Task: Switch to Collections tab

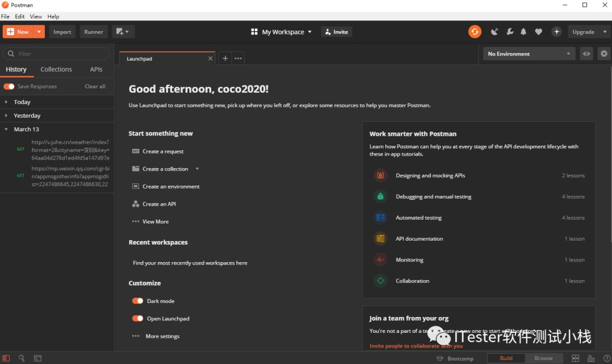Action: tap(56, 70)
